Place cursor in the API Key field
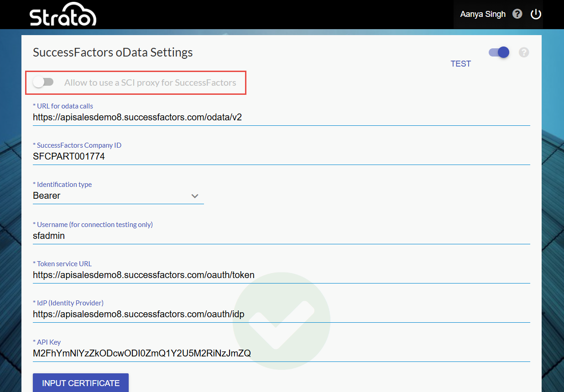 pos(281,353)
